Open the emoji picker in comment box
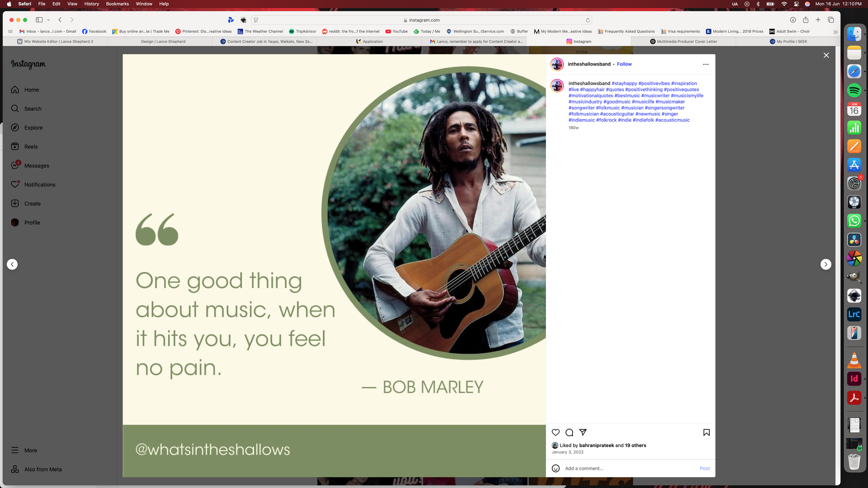This screenshot has height=488, width=868. point(556,469)
